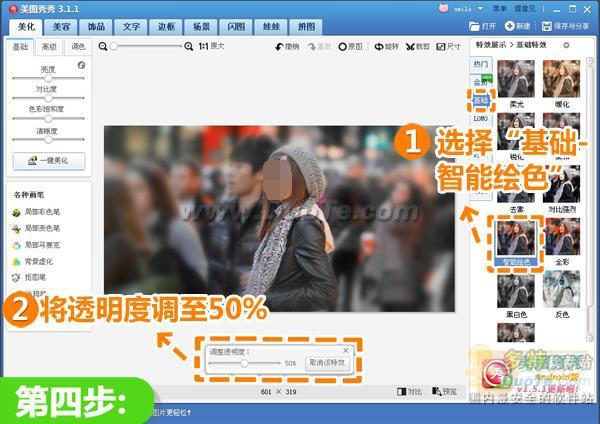Open the 边框 frames tab
The height and width of the screenshot is (424, 600).
[167, 25]
